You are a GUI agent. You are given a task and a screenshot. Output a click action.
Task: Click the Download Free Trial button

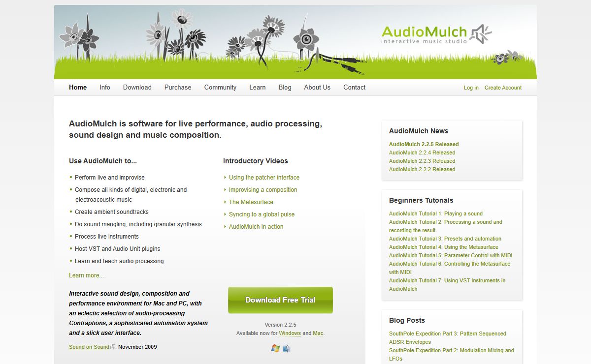pos(280,300)
